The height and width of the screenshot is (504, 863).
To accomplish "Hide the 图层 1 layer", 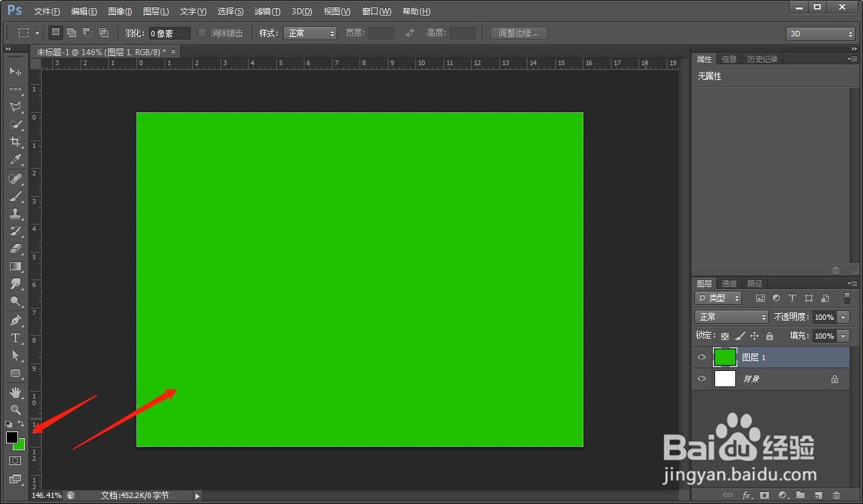I will coord(702,357).
